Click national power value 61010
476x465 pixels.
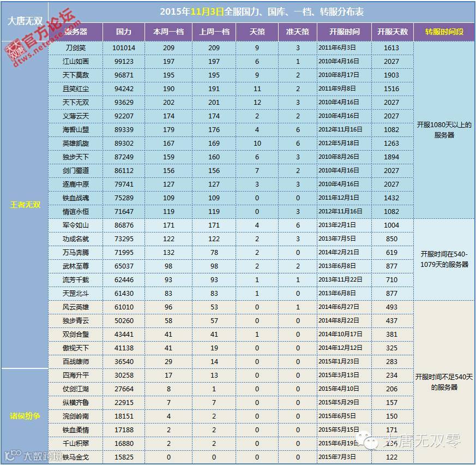pos(124,307)
